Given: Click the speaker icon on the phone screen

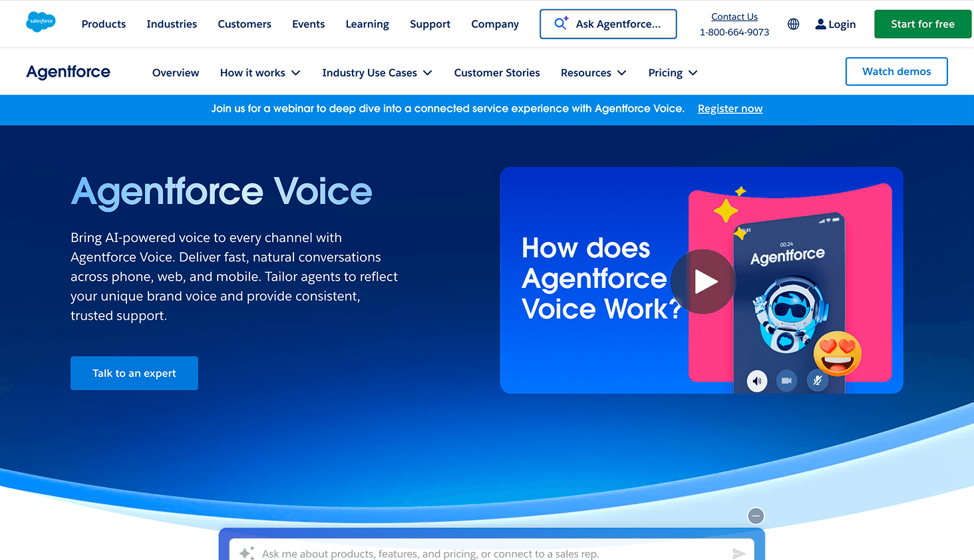Looking at the screenshot, I should [x=756, y=380].
